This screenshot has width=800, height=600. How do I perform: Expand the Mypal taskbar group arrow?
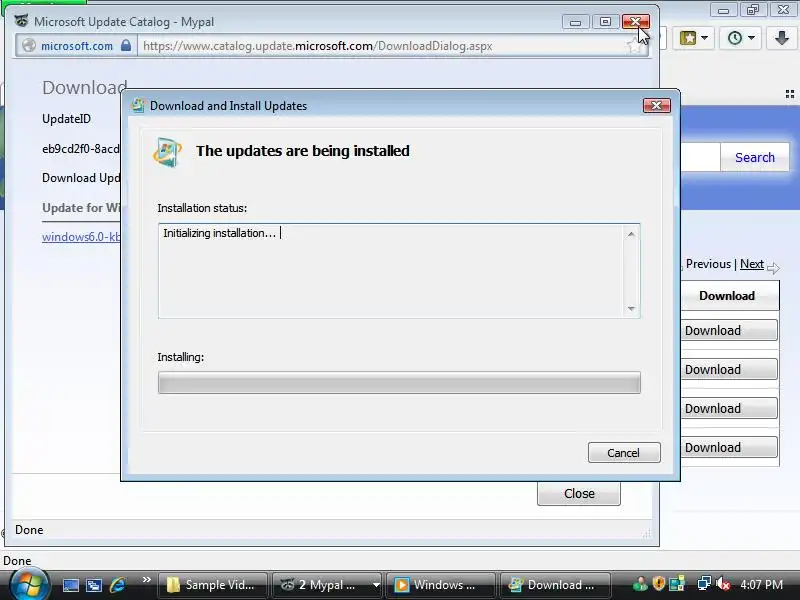[x=376, y=585]
